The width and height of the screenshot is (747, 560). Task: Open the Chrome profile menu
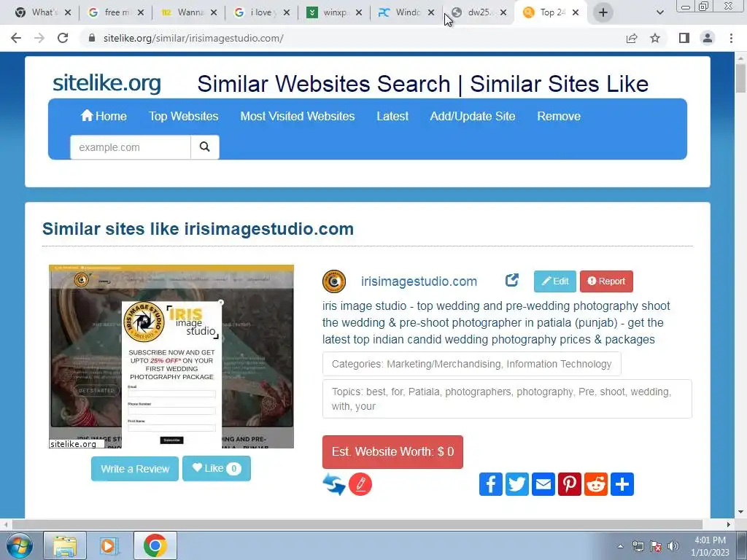click(708, 38)
